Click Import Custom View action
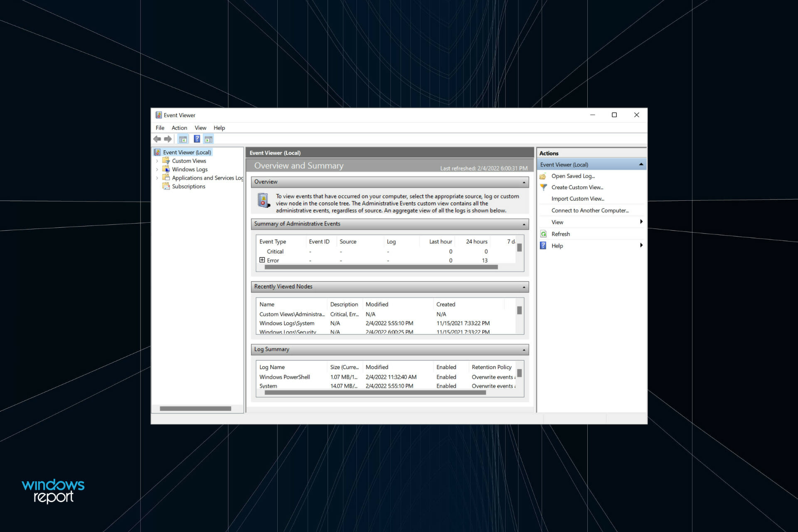This screenshot has width=798, height=532. (578, 199)
